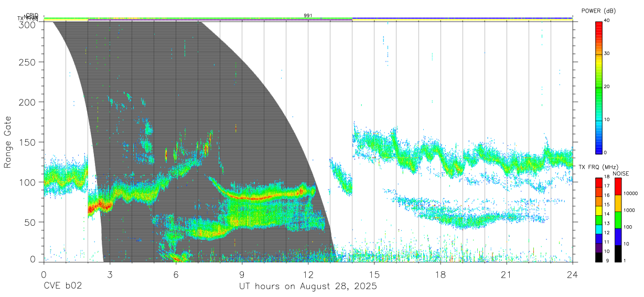Select the cyan 12–13 MHz TX FRQ block
The height and width of the screenshot is (297, 644).
[599, 229]
